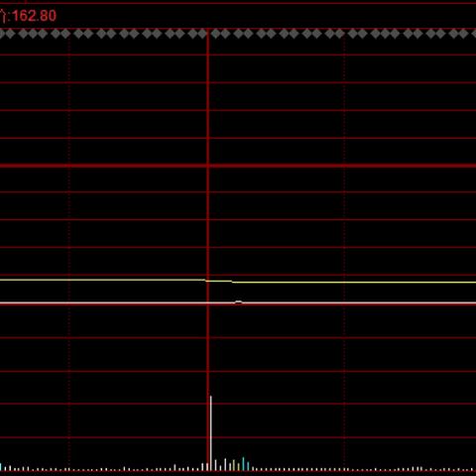Click the left dotted vertical gridline

pos(69,251)
